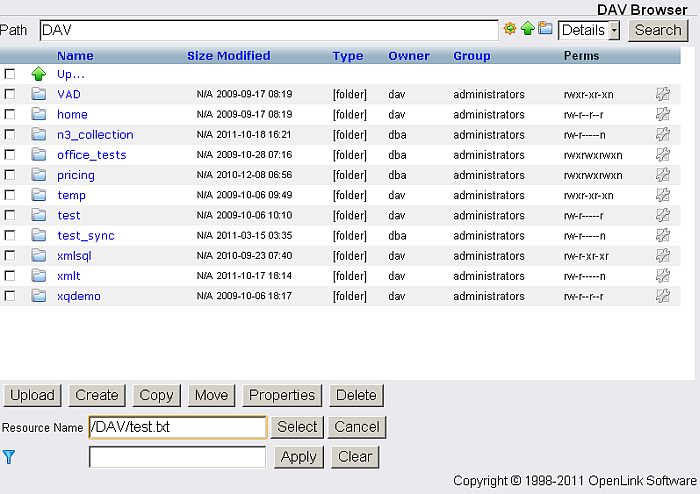
Task: Select the pricing row checkbox
Action: [9, 174]
